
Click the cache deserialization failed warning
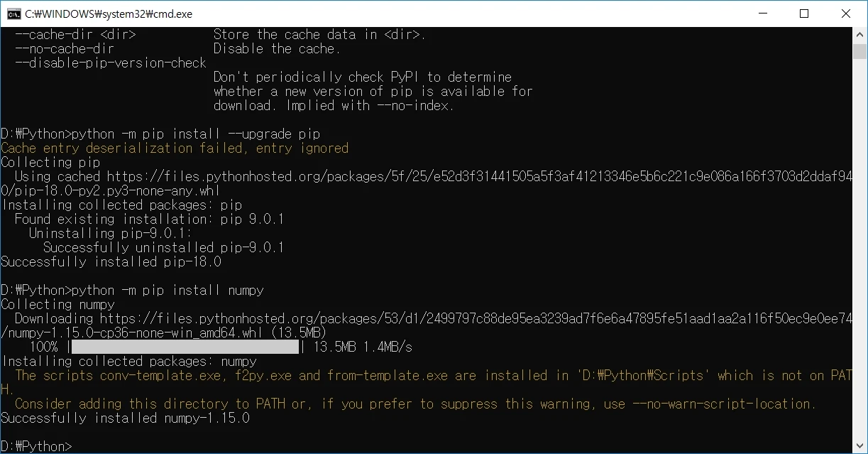(175, 148)
